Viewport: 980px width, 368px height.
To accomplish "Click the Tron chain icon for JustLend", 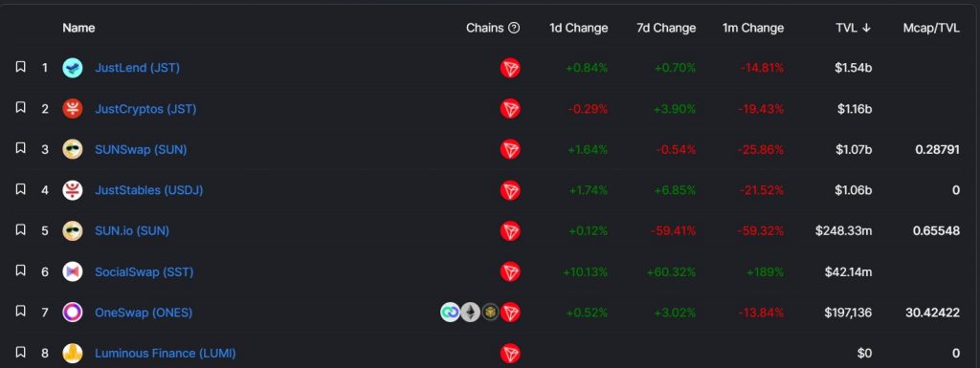I will 510,68.
